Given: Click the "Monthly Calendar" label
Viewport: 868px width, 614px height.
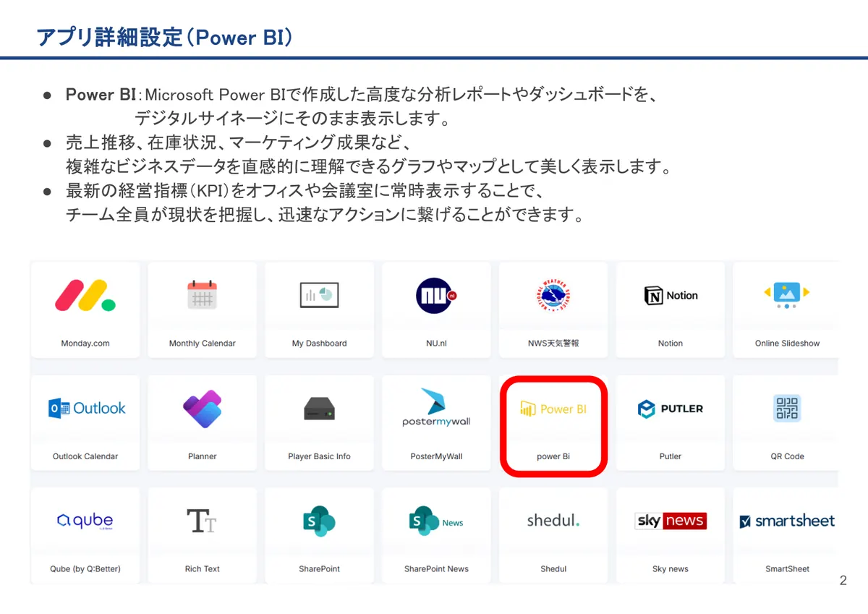Looking at the screenshot, I should (x=203, y=344).
